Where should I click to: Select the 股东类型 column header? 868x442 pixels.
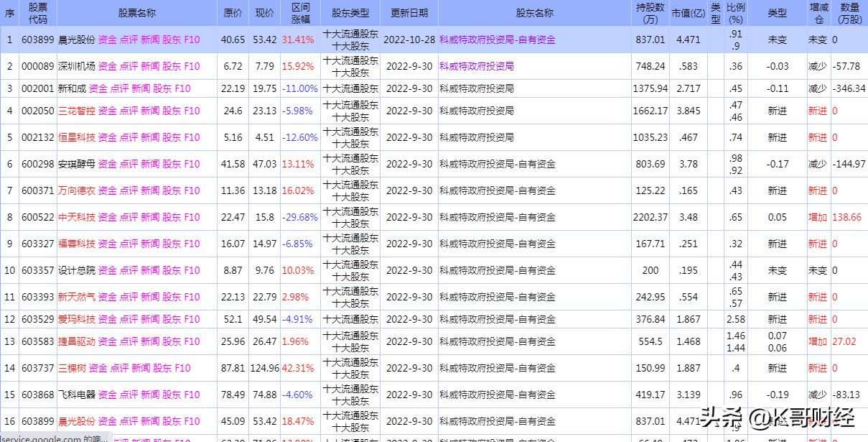pyautogui.click(x=351, y=11)
